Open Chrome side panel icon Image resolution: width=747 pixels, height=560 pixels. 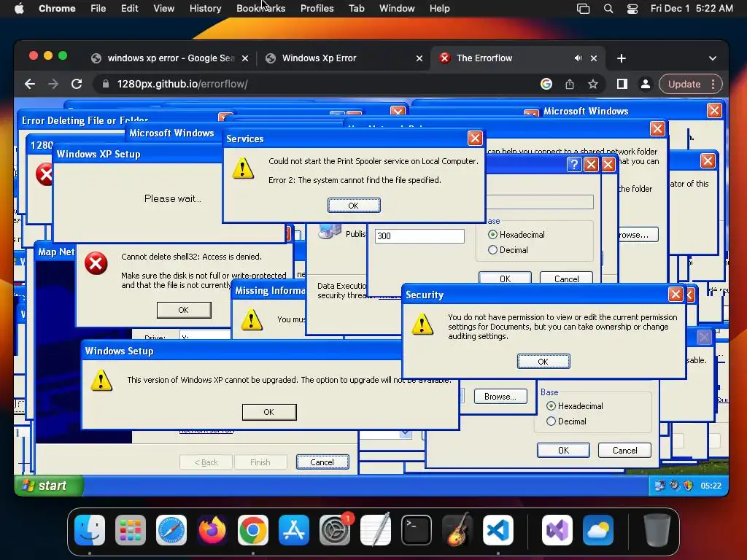tap(622, 84)
